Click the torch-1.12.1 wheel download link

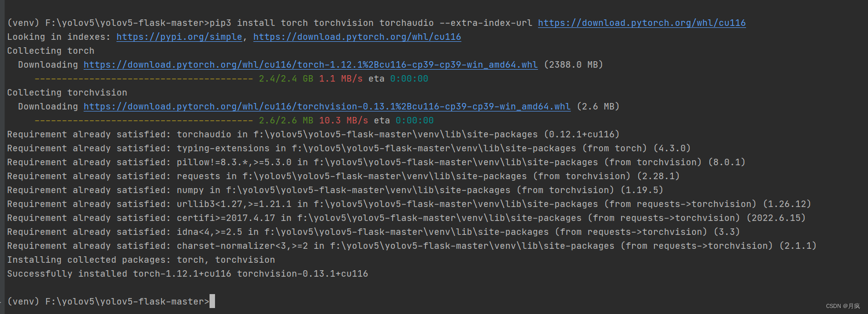311,65
